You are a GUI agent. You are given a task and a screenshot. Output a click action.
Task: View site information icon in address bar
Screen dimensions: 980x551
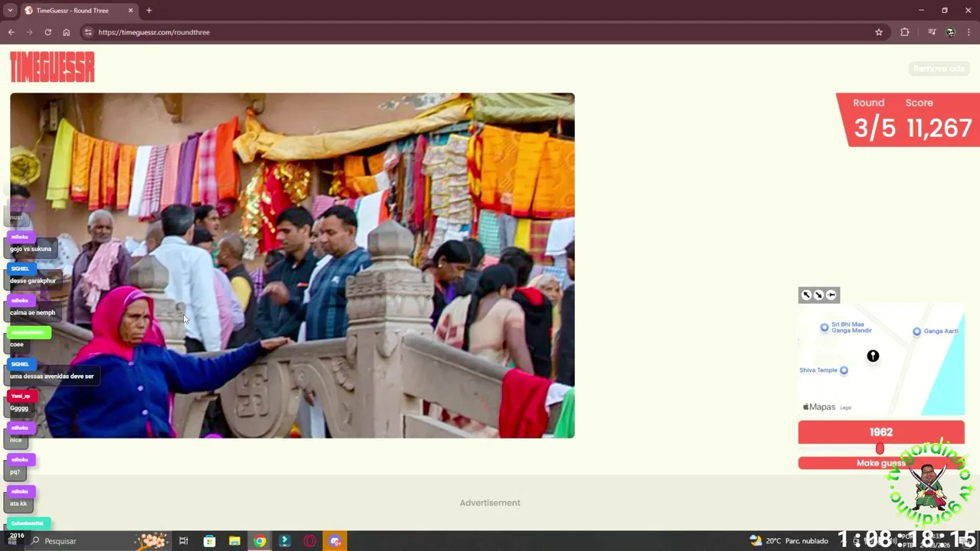(88, 32)
